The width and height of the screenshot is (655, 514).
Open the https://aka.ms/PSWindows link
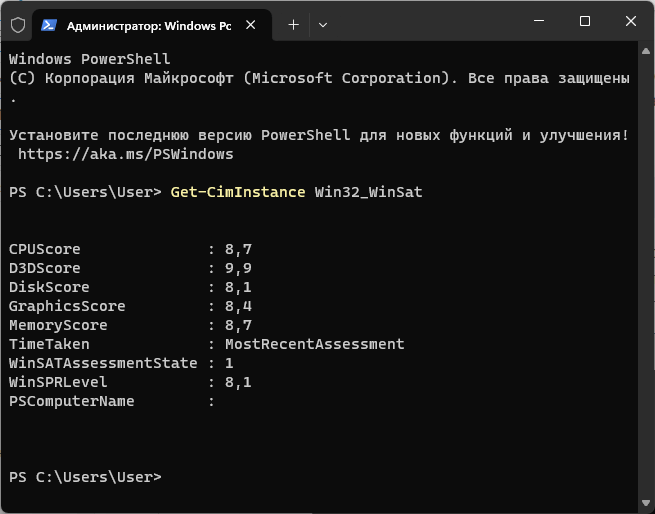tap(125, 154)
